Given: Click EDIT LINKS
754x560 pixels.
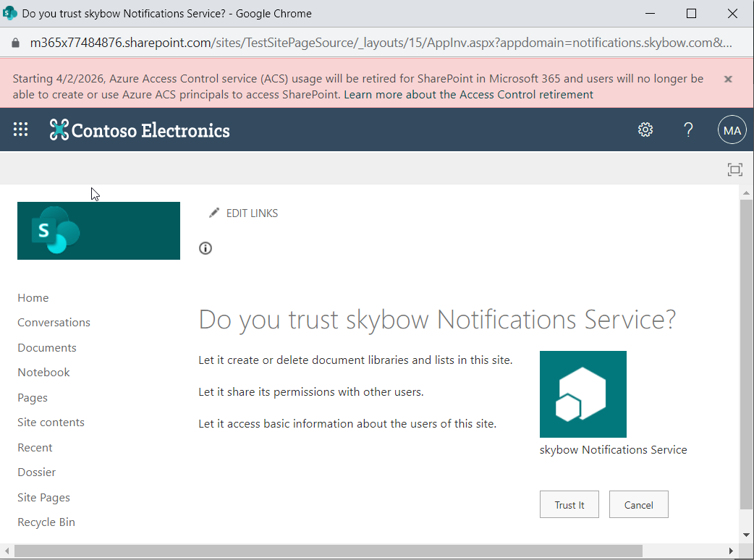Looking at the screenshot, I should (251, 213).
